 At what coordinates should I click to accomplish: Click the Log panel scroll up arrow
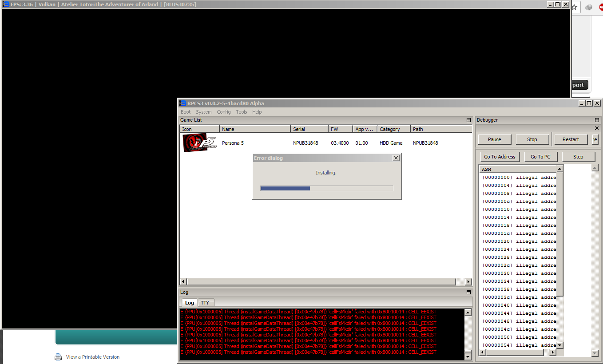click(x=468, y=313)
